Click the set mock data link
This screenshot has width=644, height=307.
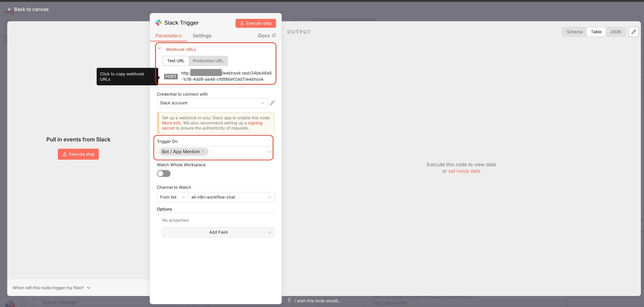(x=464, y=171)
